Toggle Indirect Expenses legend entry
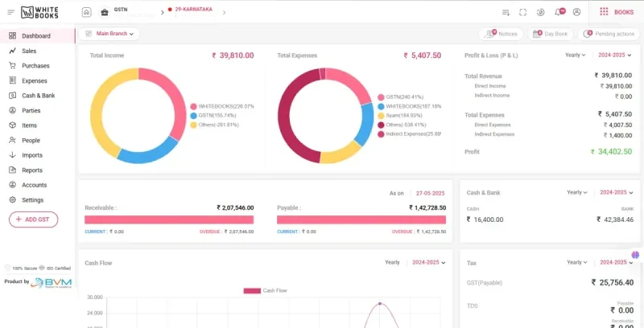The image size is (644, 328). click(x=409, y=134)
